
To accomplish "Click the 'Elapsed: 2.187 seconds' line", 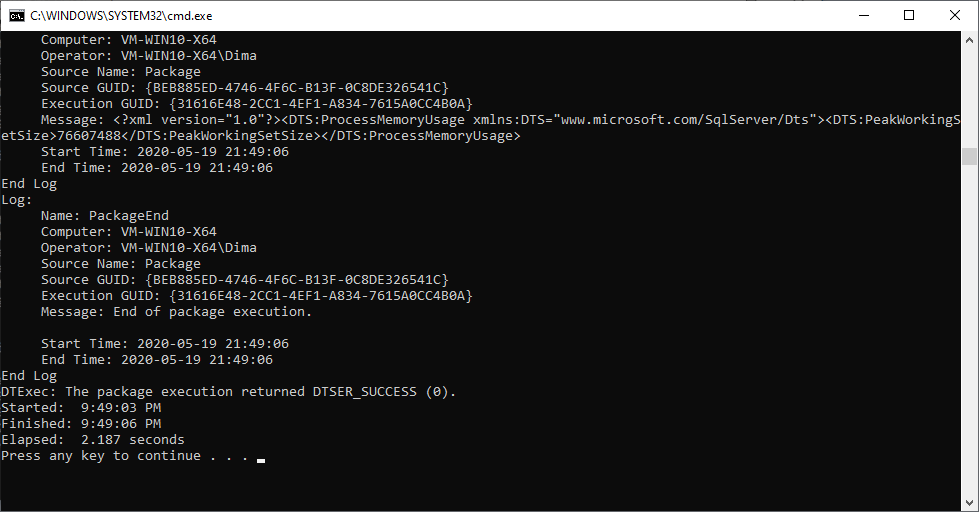I will tap(93, 440).
